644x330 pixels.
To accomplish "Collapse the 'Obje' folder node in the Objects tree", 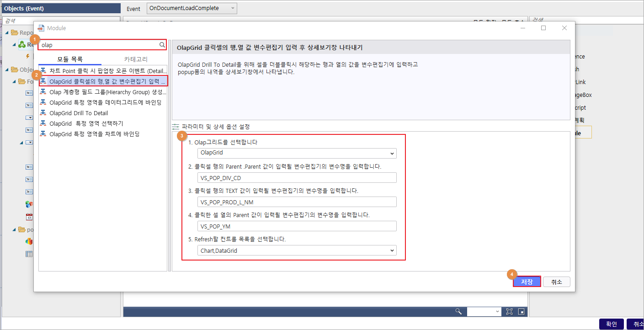I will click(x=7, y=69).
